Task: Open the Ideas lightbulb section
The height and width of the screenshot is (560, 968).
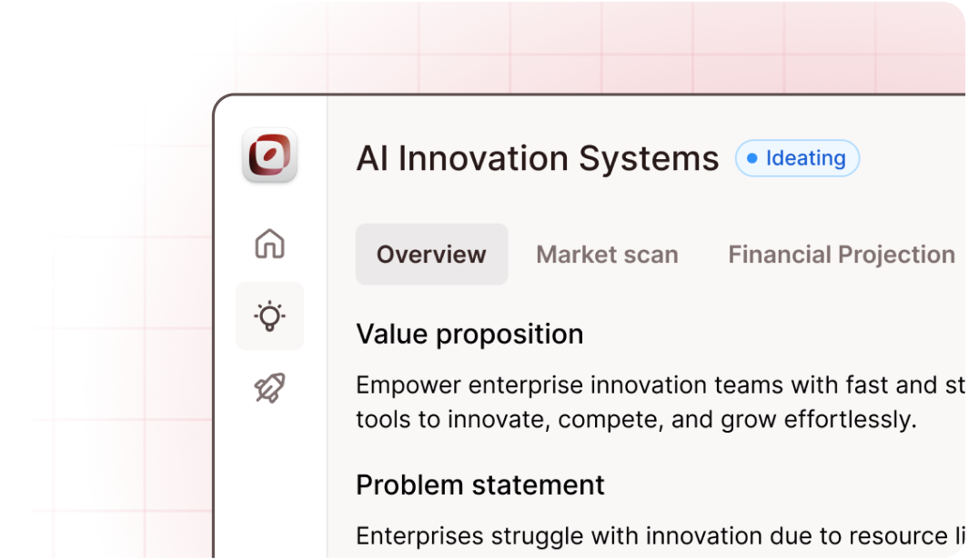Action: 269,316
